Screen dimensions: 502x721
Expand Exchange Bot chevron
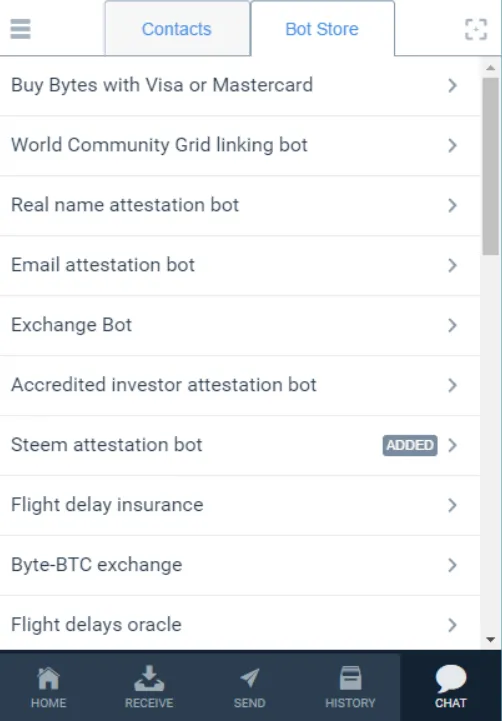452,325
